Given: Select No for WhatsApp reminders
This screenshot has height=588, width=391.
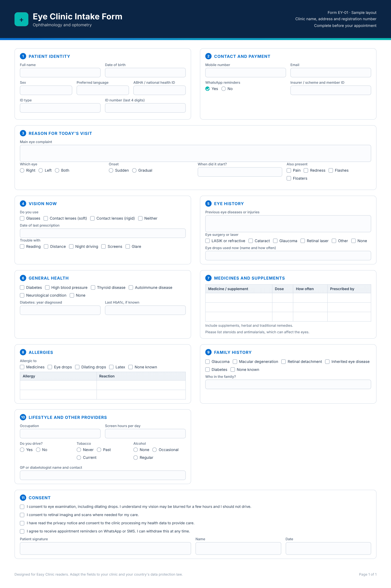Looking at the screenshot, I should click(x=223, y=89).
